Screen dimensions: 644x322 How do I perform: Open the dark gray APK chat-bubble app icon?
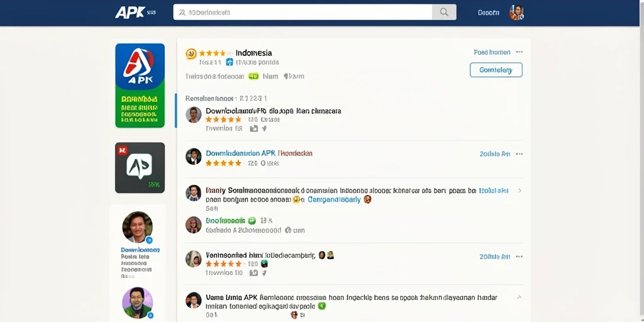tap(140, 167)
